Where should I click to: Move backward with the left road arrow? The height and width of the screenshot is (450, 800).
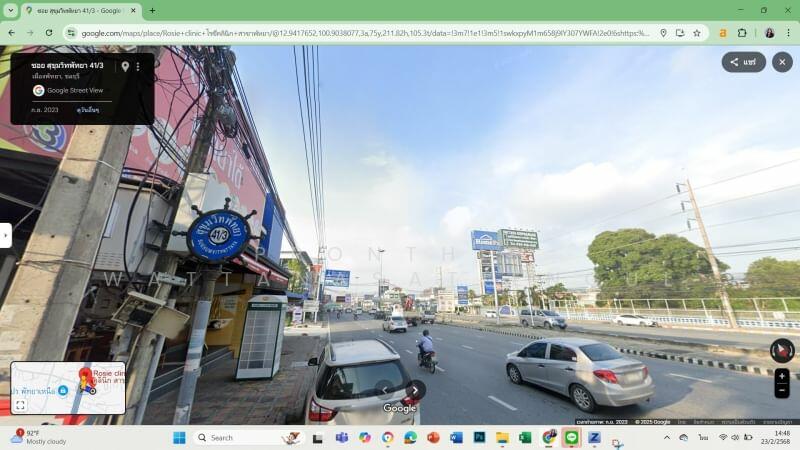click(384, 390)
